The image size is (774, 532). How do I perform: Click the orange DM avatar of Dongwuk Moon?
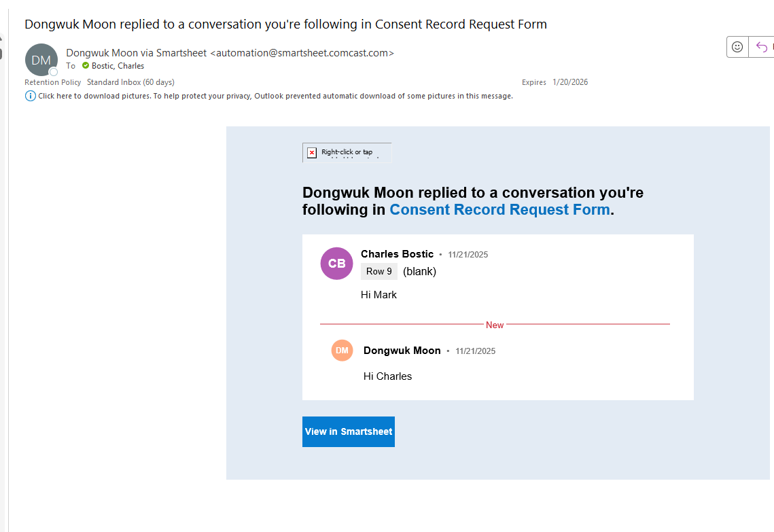click(x=342, y=351)
